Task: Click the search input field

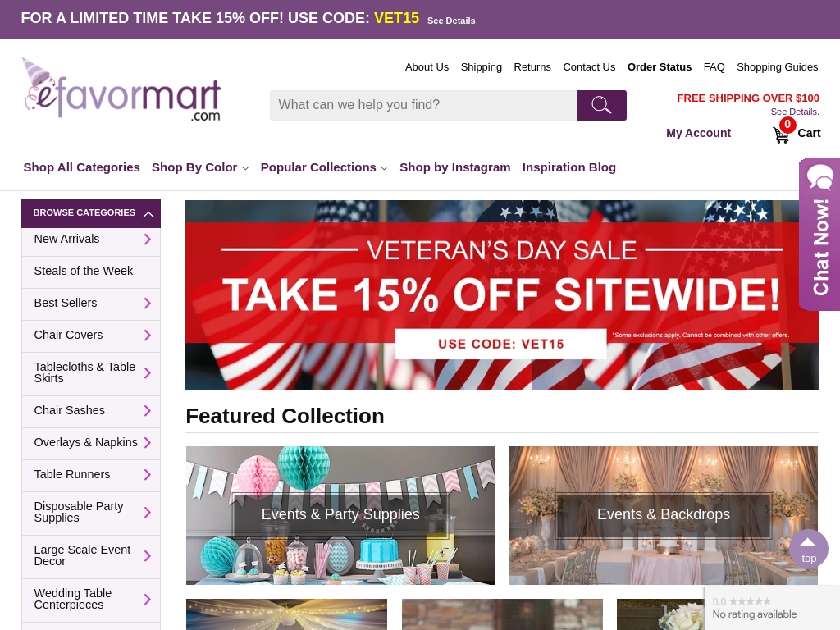Action: [423, 105]
